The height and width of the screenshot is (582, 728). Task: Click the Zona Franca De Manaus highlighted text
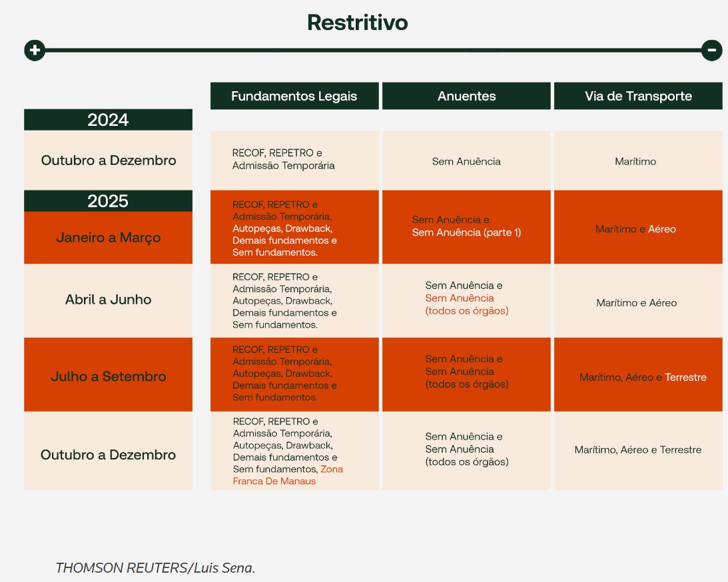click(x=288, y=475)
